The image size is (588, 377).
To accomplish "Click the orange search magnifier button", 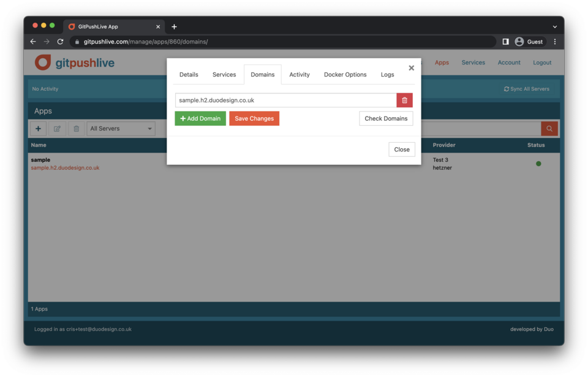I will [x=549, y=129].
